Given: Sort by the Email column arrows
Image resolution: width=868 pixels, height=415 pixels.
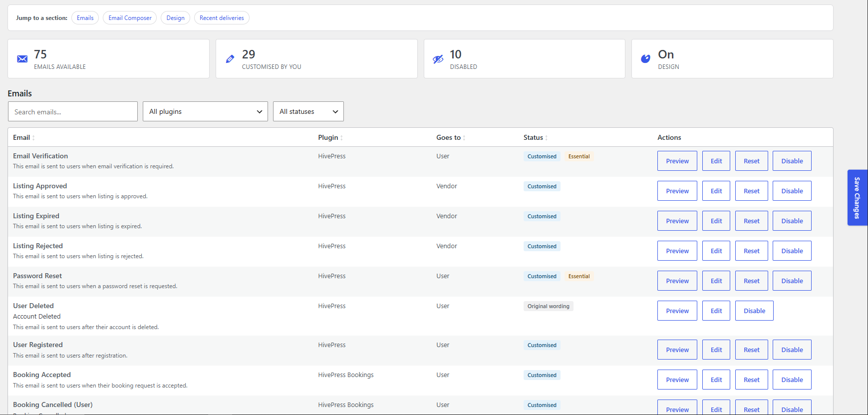Looking at the screenshot, I should [33, 138].
